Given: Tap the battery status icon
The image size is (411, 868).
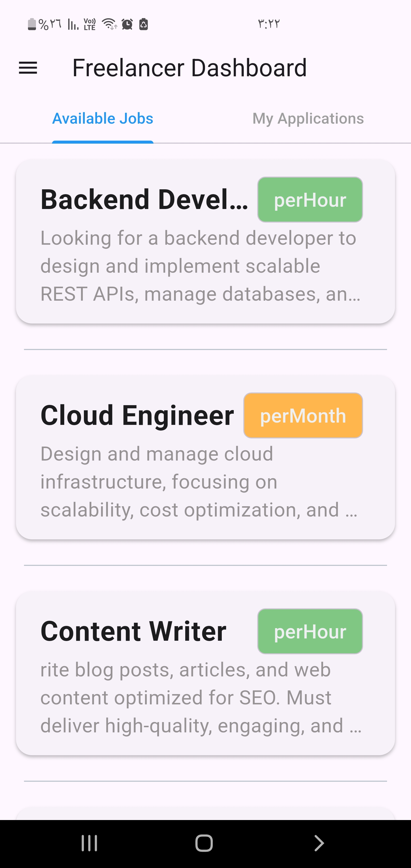Looking at the screenshot, I should tap(32, 24).
